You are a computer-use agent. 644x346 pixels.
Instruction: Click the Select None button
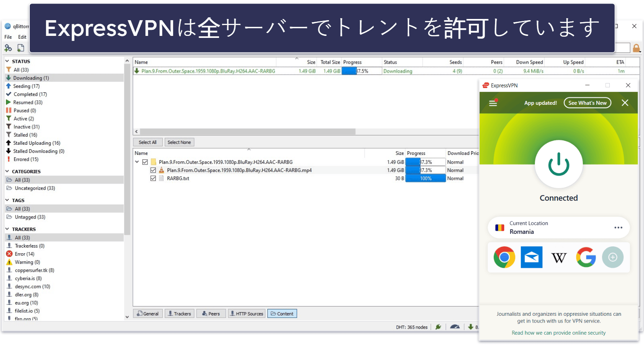tap(179, 142)
